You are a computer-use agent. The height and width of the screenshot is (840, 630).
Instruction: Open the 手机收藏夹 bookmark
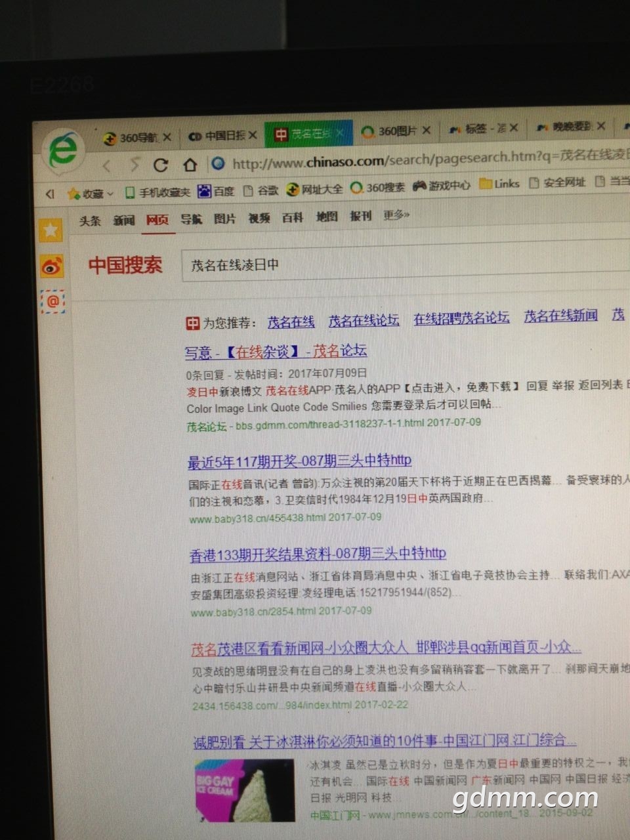[x=157, y=192]
